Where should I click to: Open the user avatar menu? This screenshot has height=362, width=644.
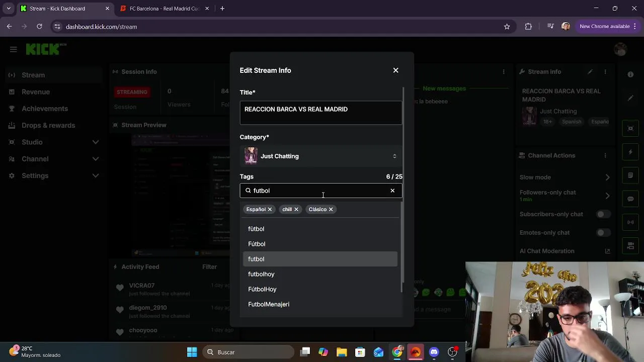620,49
